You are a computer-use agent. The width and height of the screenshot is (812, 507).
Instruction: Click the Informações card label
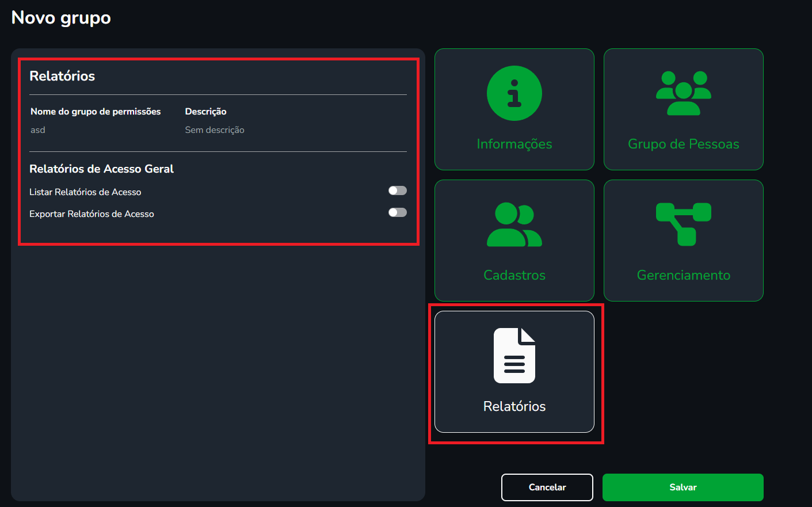coord(514,144)
